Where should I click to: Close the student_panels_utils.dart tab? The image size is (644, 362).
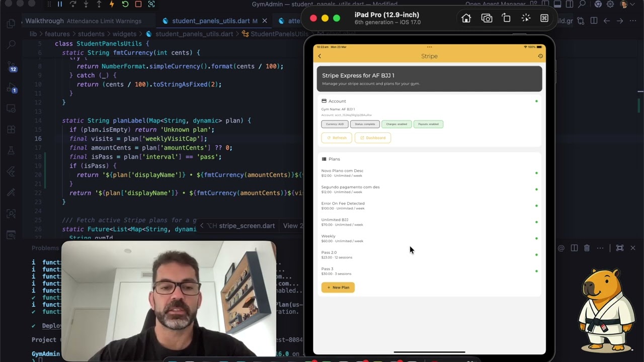[x=266, y=21]
